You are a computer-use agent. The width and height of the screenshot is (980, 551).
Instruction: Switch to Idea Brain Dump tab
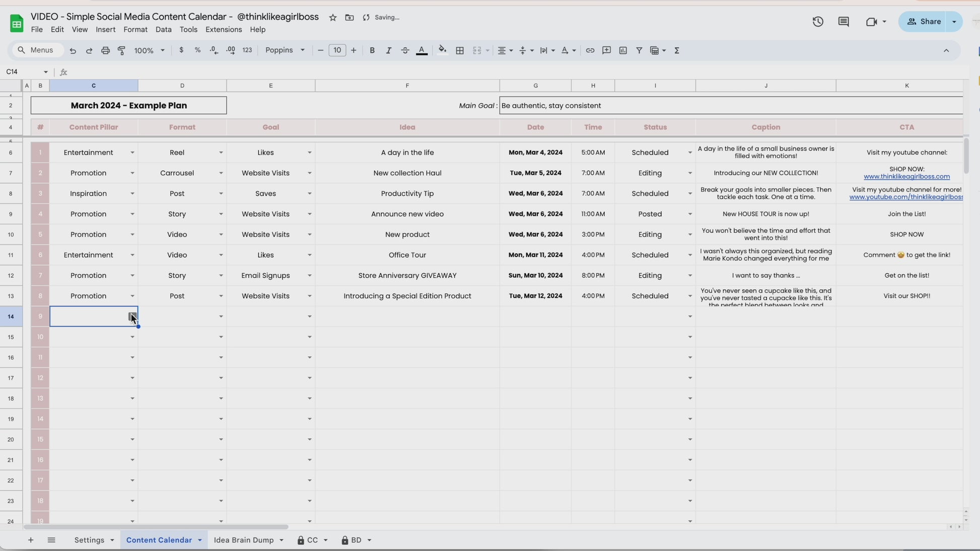click(x=244, y=540)
